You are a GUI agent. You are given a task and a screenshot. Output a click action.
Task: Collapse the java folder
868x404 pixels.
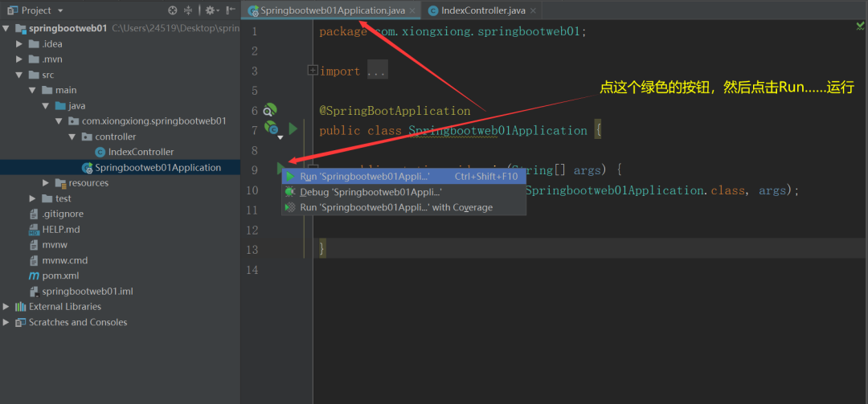click(46, 106)
